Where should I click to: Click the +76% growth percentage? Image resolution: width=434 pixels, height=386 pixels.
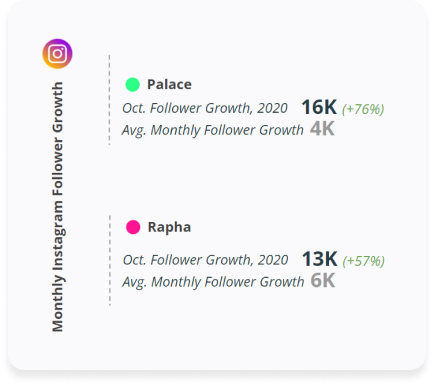[363, 109]
